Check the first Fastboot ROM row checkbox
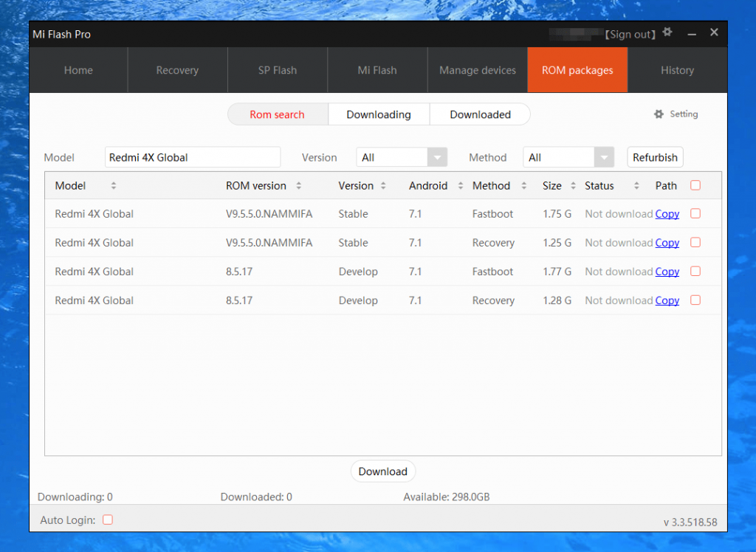Screen dimensions: 756x552 pyautogui.click(x=695, y=214)
